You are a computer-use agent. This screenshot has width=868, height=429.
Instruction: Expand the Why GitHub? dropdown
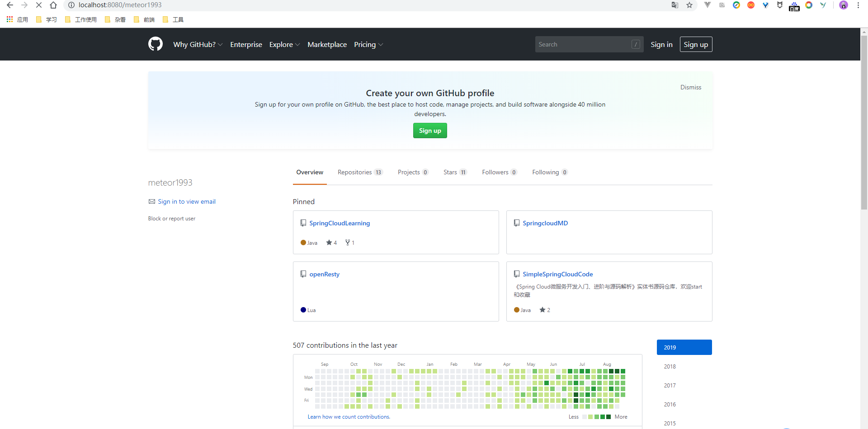tap(198, 44)
